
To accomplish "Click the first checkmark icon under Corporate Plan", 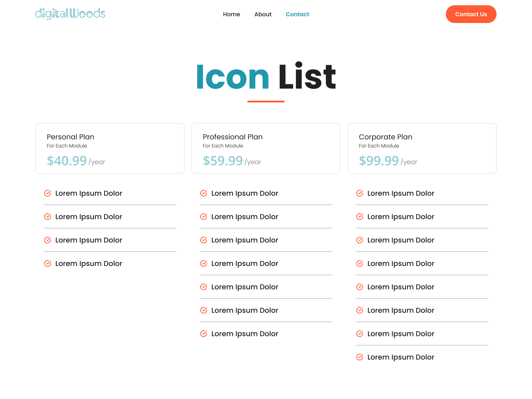I will [x=360, y=193].
